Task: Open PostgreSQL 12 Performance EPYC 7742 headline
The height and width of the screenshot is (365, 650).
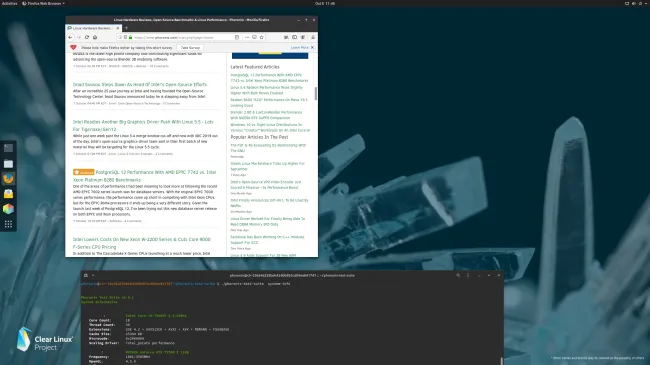Action: coord(145,176)
